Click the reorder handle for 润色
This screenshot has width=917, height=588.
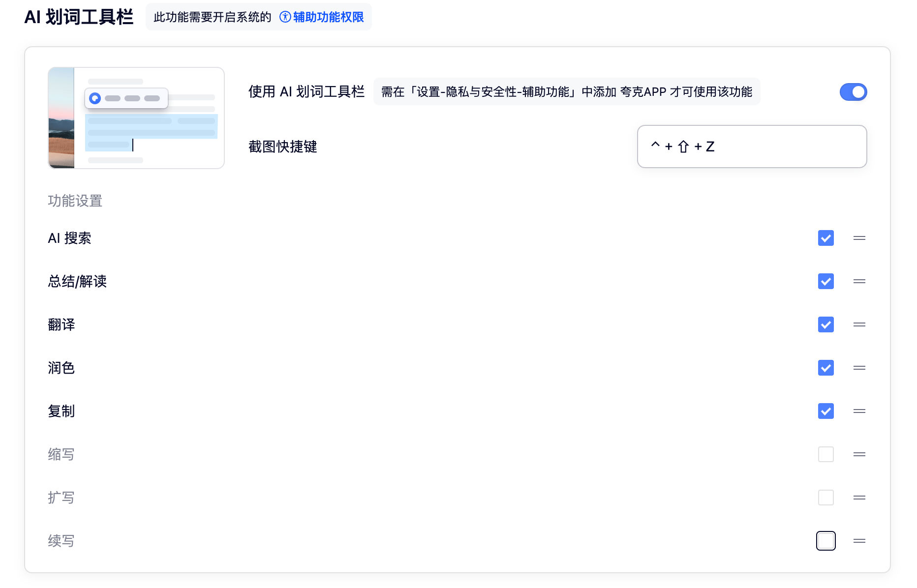click(859, 368)
